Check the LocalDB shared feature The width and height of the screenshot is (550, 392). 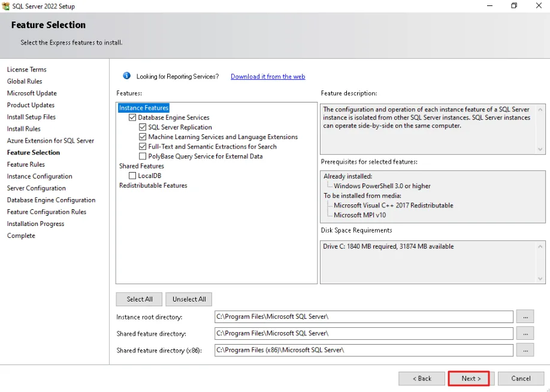tap(132, 176)
